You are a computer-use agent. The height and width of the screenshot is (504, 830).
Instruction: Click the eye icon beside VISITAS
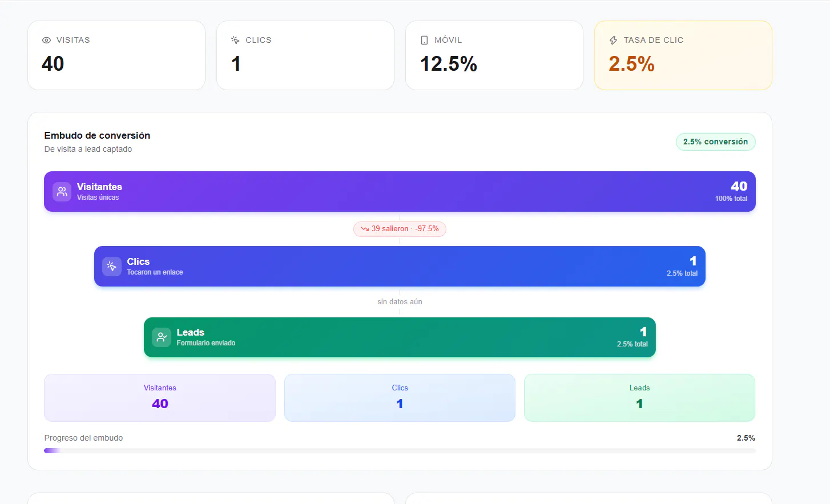point(46,41)
